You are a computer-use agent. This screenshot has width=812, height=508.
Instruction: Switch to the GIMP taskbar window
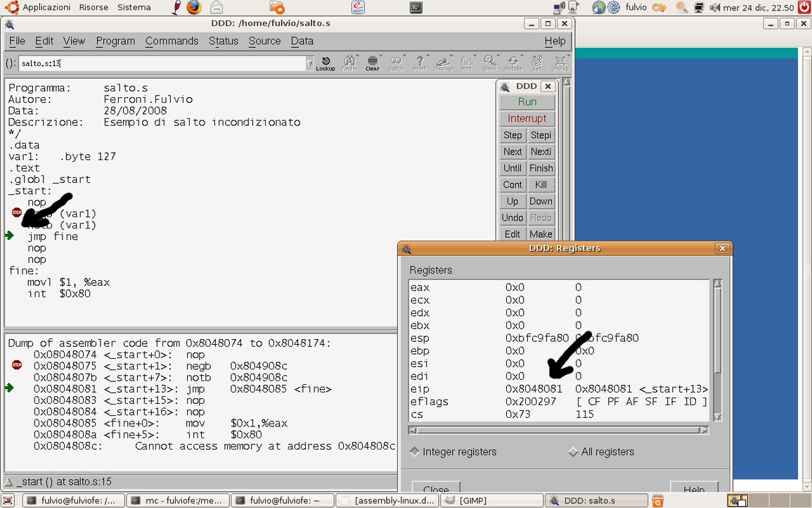tap(491, 501)
